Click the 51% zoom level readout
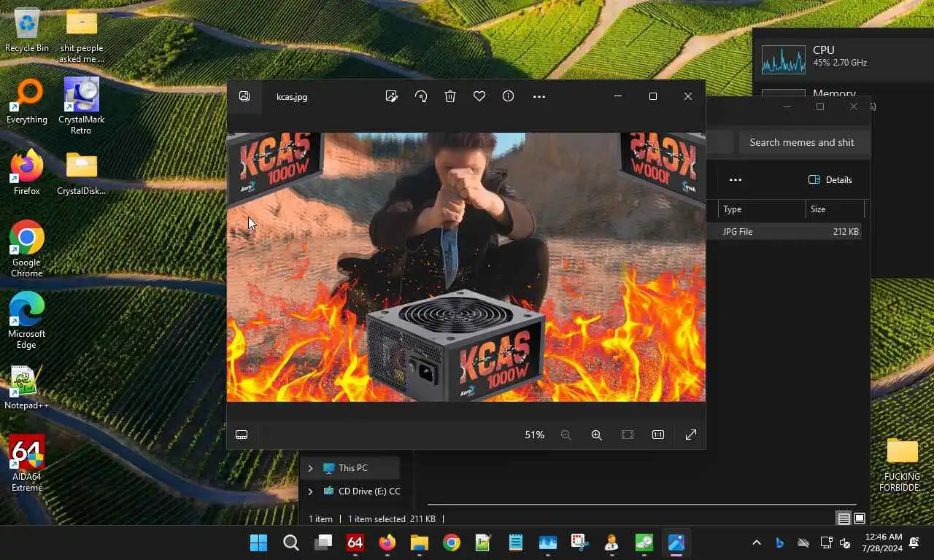This screenshot has width=934, height=560. (x=534, y=435)
